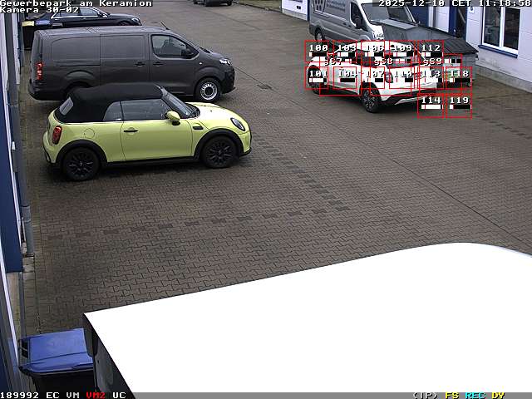Click the EC status indicator
The width and height of the screenshot is (532, 399).
coord(52,395)
